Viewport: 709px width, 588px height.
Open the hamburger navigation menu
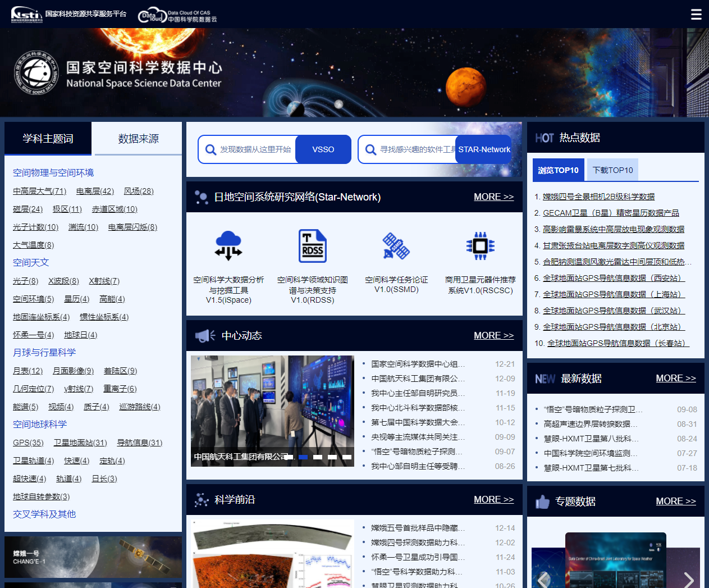[696, 14]
